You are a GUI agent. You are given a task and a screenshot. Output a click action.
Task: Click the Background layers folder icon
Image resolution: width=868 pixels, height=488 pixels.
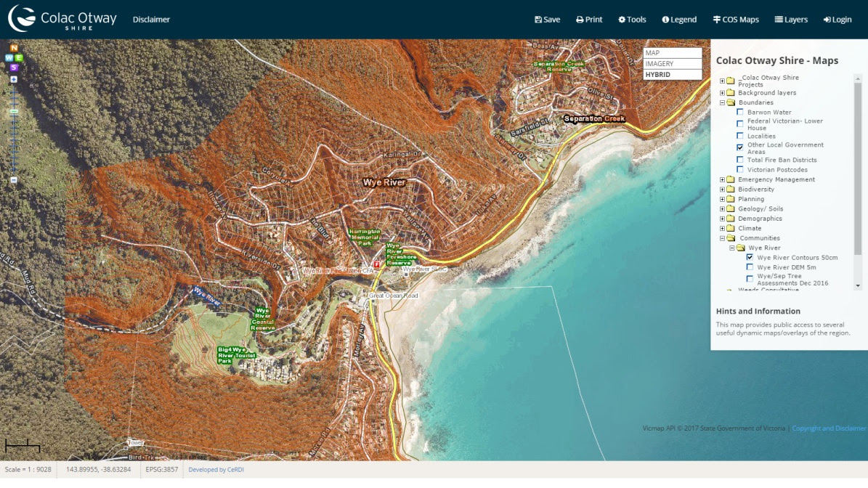[x=731, y=93]
